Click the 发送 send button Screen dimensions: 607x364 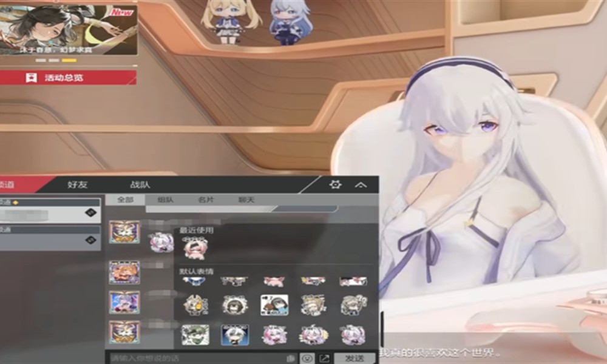pyautogui.click(x=354, y=358)
